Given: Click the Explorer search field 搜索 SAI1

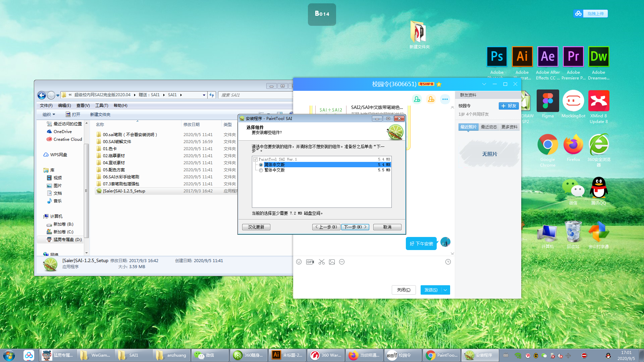Looking at the screenshot, I should [255, 95].
